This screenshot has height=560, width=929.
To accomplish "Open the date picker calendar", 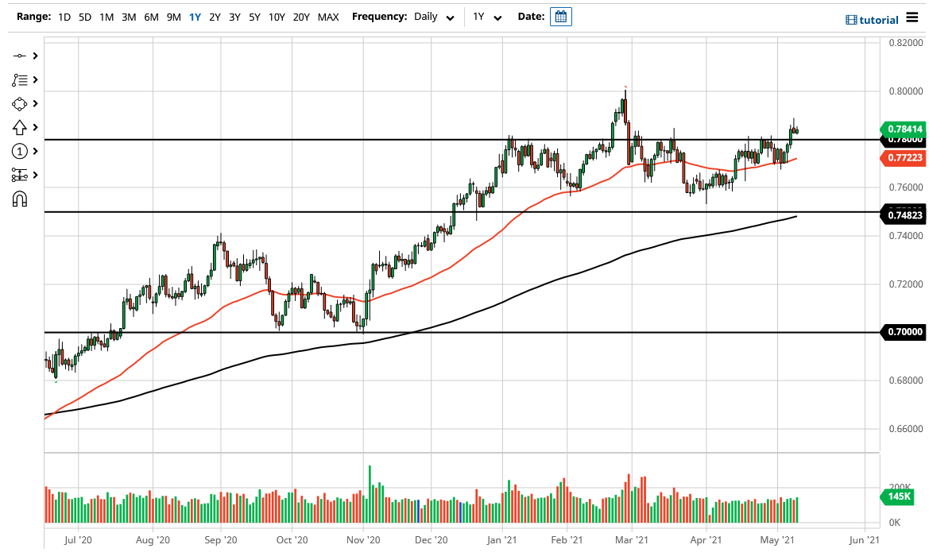I will coord(562,16).
